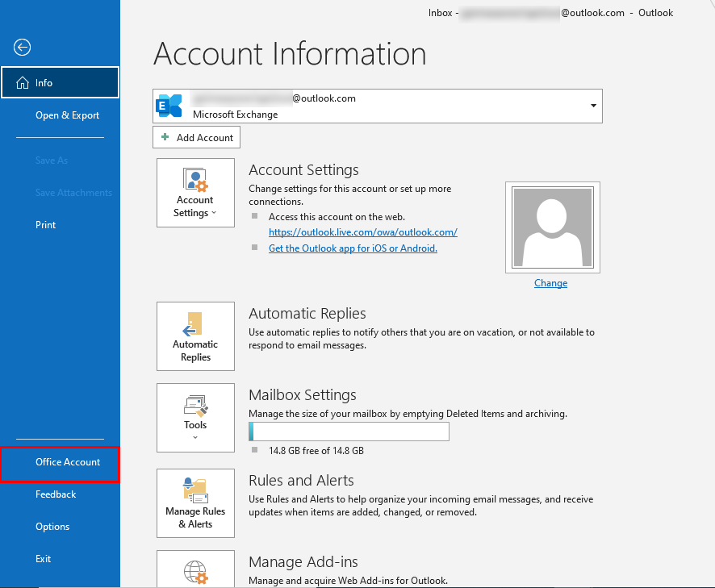This screenshot has height=588, width=715.
Task: Choose Exit in the sidebar
Action: (44, 559)
